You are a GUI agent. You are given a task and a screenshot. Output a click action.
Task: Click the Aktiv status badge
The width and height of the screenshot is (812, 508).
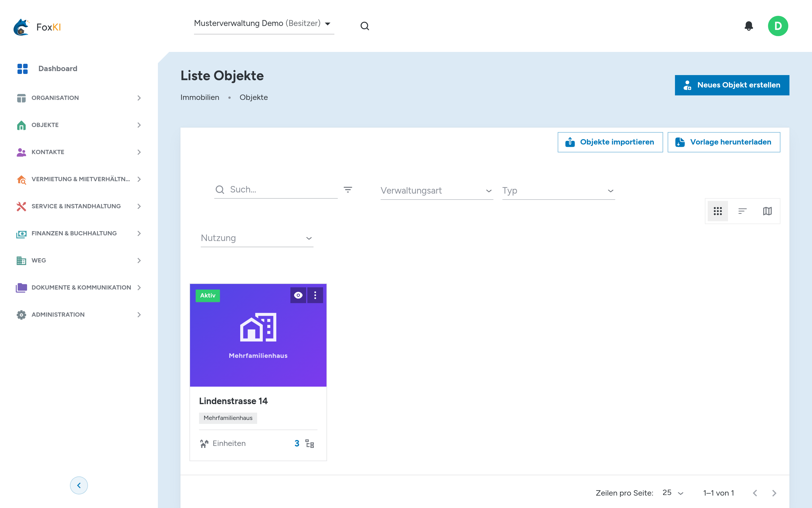click(208, 296)
